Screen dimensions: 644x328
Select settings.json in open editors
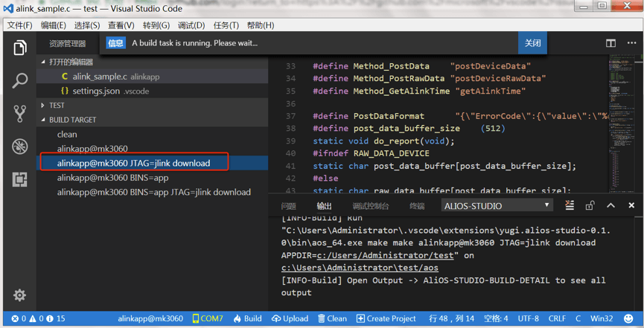[152, 91]
